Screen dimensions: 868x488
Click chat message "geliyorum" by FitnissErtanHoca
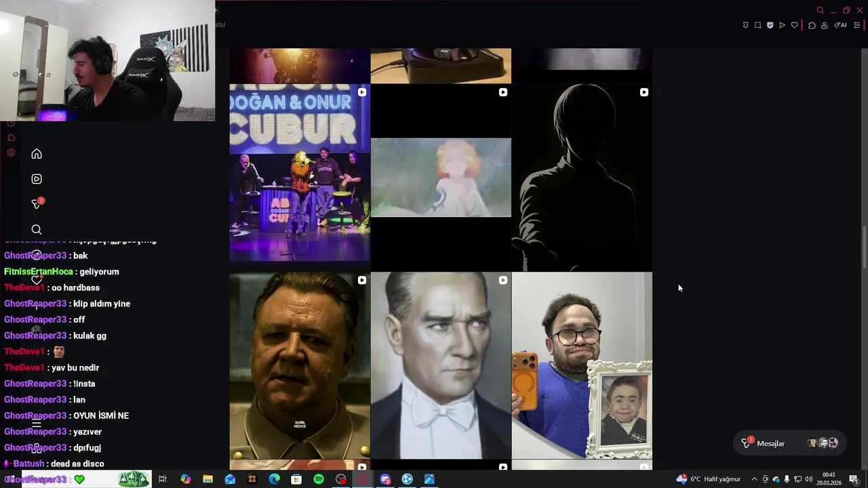point(99,272)
